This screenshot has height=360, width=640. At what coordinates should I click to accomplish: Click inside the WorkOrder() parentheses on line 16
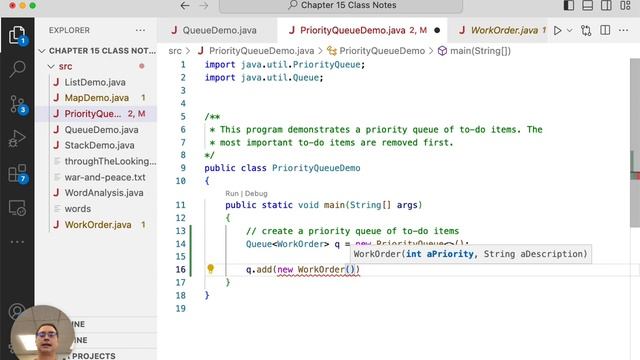(x=351, y=269)
